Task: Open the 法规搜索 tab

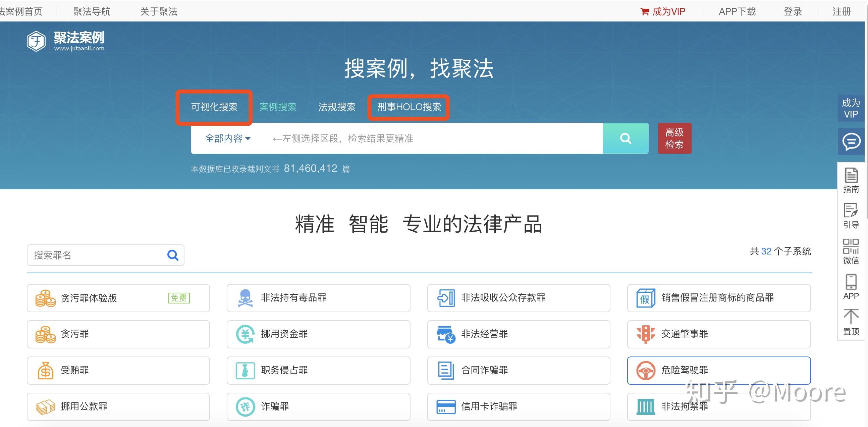Action: (337, 107)
